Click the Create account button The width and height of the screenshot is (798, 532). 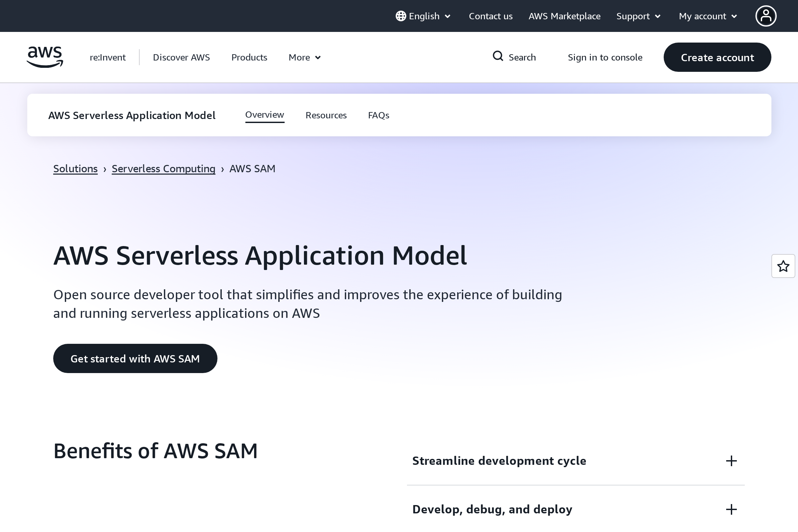(717, 57)
